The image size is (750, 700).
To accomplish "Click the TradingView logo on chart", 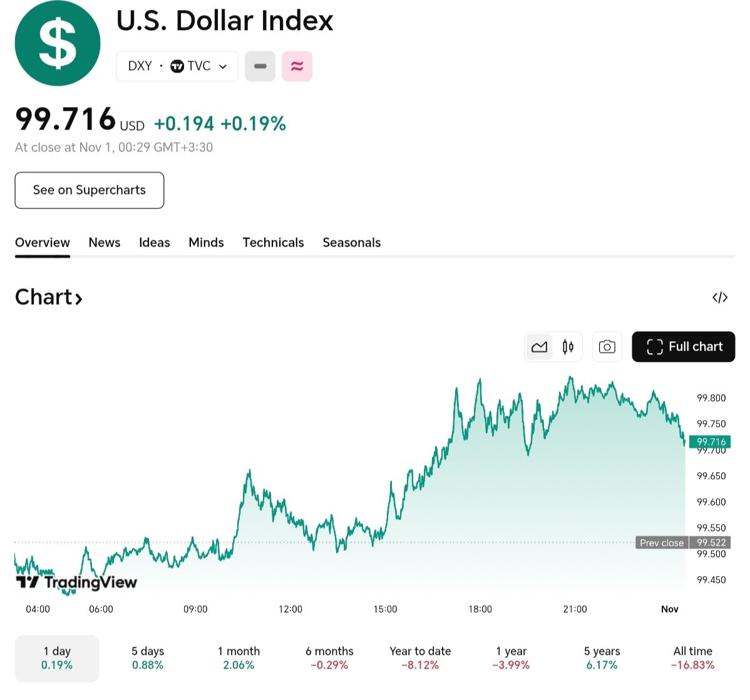I will pos(76,582).
